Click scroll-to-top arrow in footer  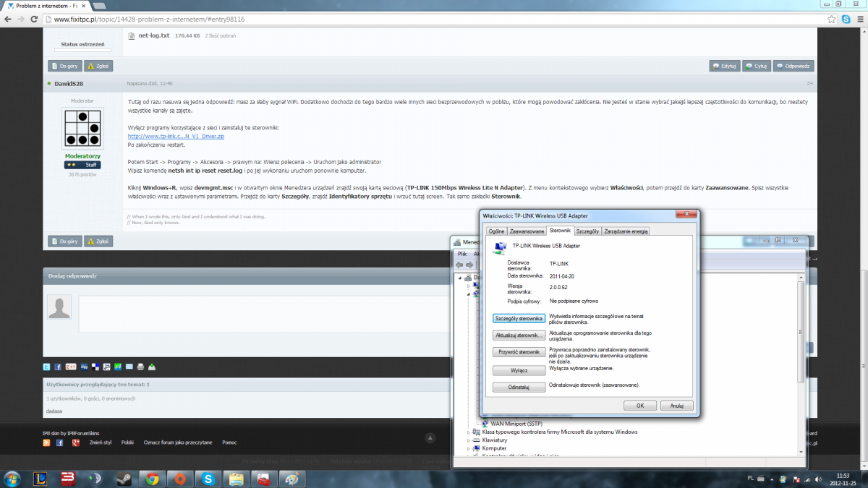click(430, 437)
